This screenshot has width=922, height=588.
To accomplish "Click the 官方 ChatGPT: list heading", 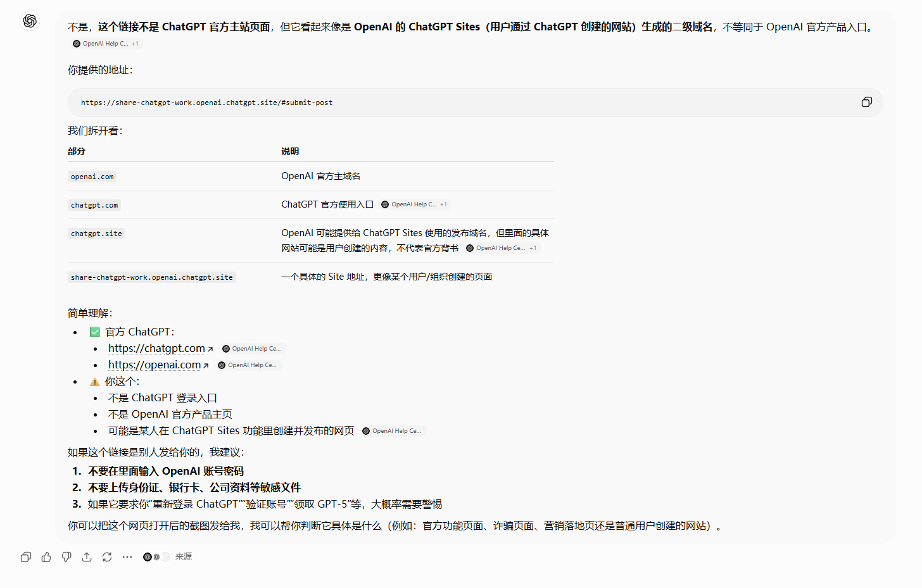I will tap(140, 332).
